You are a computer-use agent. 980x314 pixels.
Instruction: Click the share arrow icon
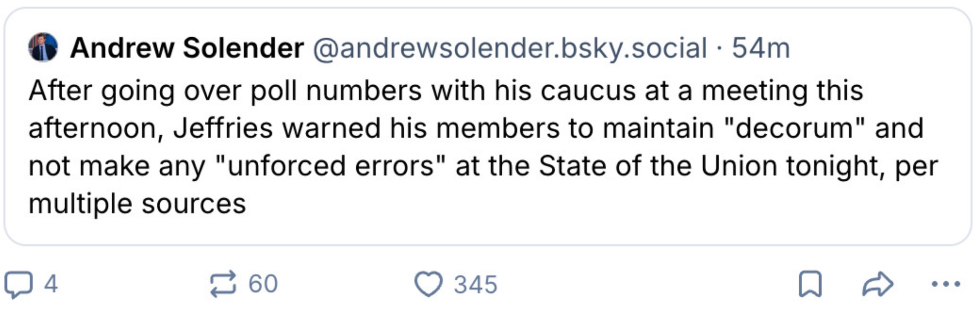(878, 284)
